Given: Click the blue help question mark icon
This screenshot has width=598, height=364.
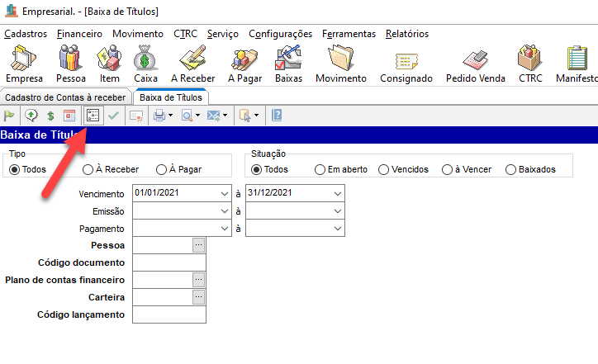Looking at the screenshot, I should (x=277, y=116).
